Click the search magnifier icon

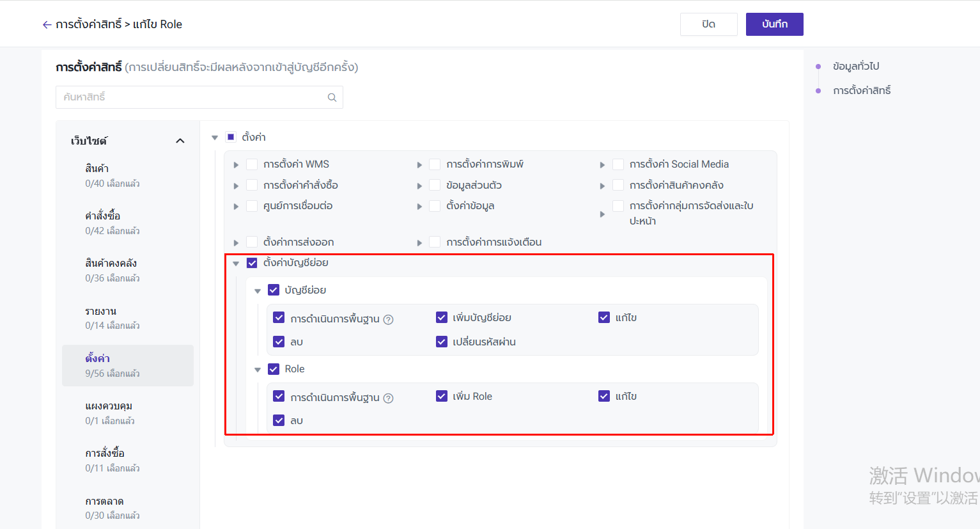pos(332,97)
